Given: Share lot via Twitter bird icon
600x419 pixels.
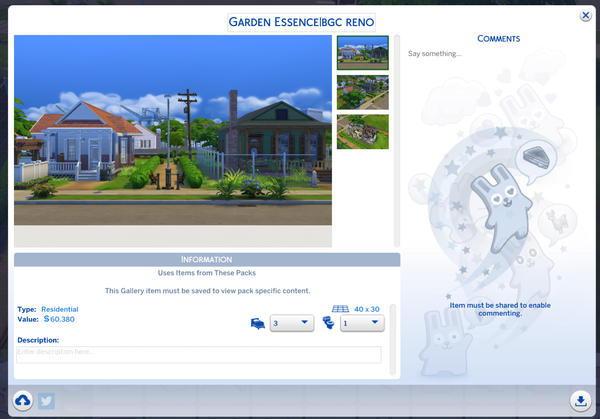Looking at the screenshot, I should click(x=46, y=401).
